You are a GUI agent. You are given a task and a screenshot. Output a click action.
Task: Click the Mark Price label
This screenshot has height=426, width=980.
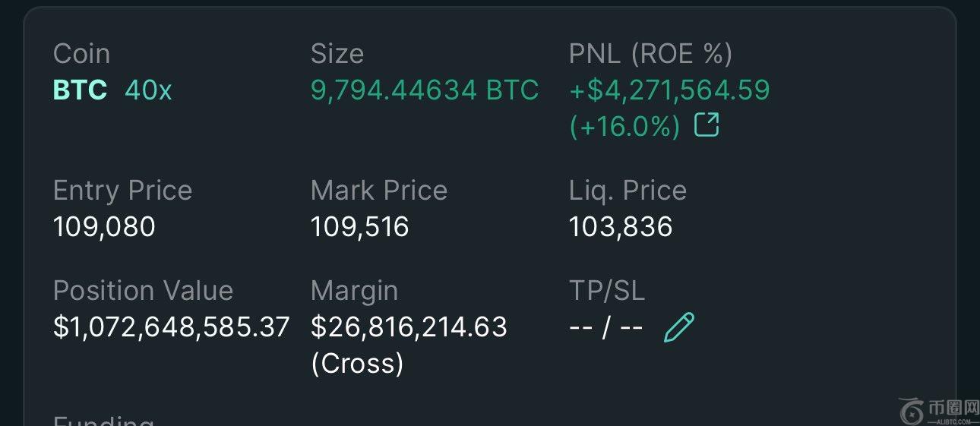379,190
